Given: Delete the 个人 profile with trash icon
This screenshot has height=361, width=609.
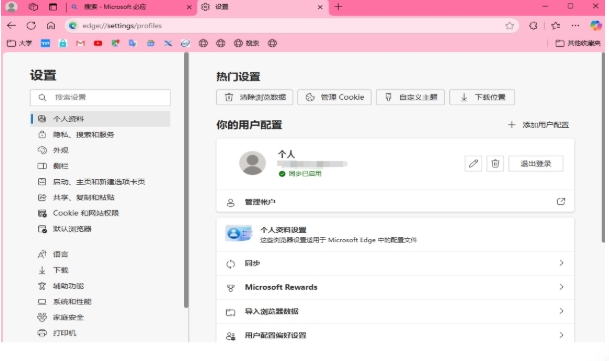Looking at the screenshot, I should (x=495, y=164).
